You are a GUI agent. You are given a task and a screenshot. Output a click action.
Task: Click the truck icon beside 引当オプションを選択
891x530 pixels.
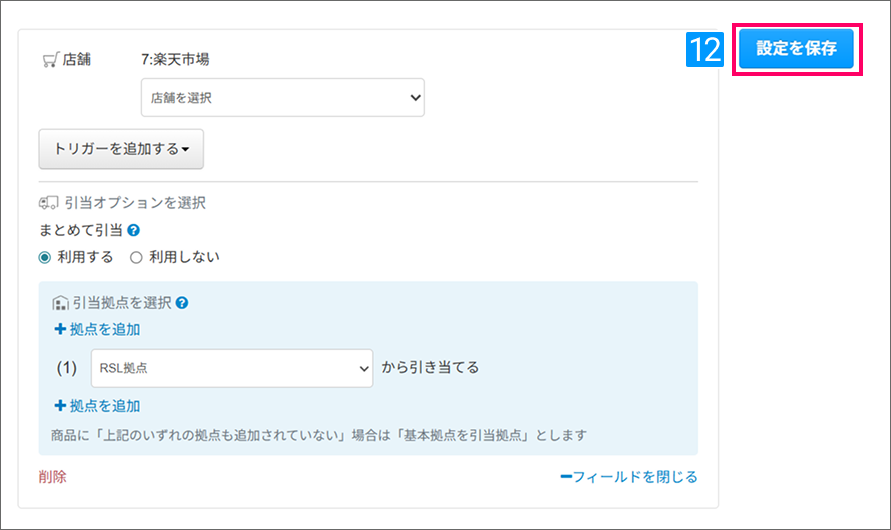pyautogui.click(x=49, y=202)
